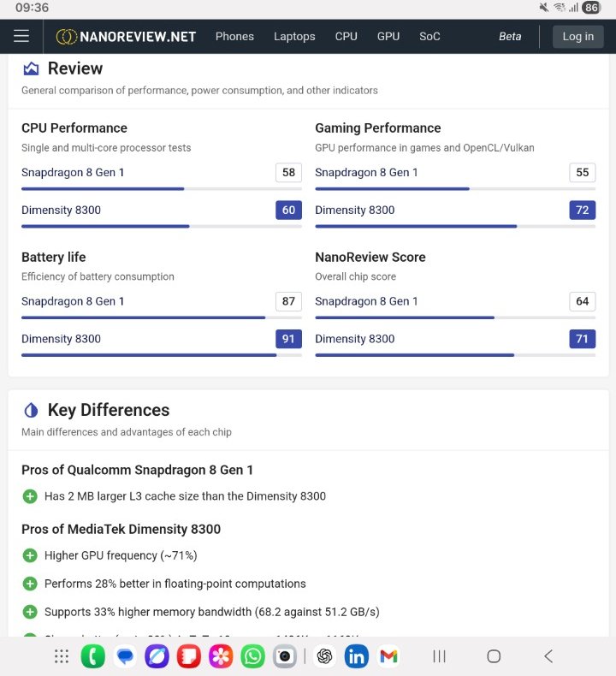Open the phone dialer app icon
The width and height of the screenshot is (616, 676).
[x=92, y=656]
